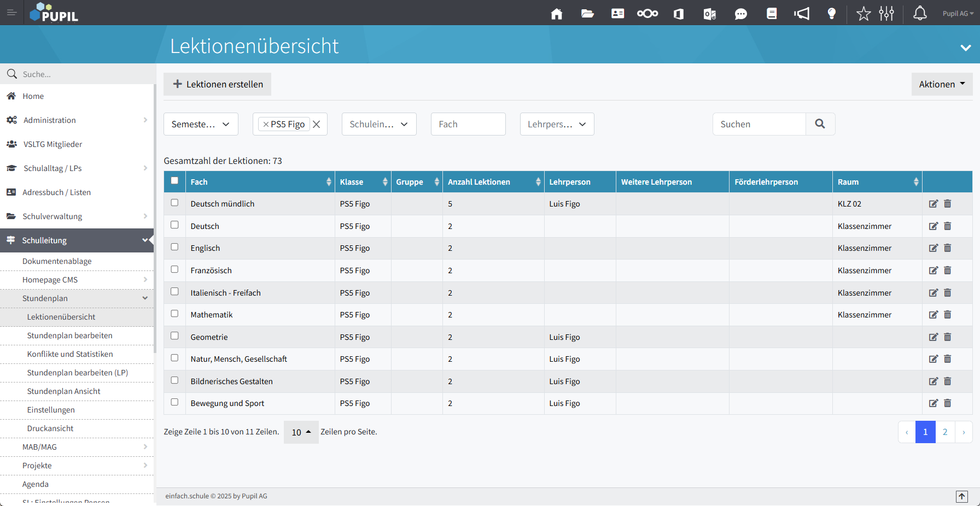This screenshot has width=980, height=506.
Task: Click the Suchen search field
Action: 759,124
